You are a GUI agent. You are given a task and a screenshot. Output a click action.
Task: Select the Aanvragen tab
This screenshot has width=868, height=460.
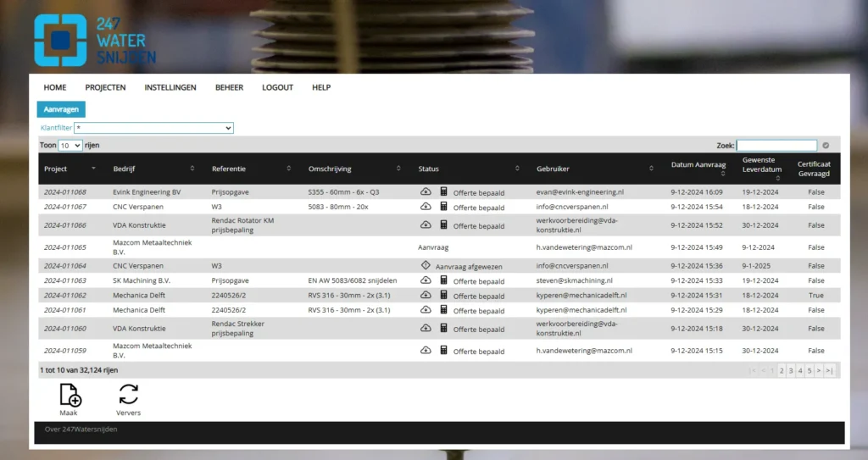61,109
